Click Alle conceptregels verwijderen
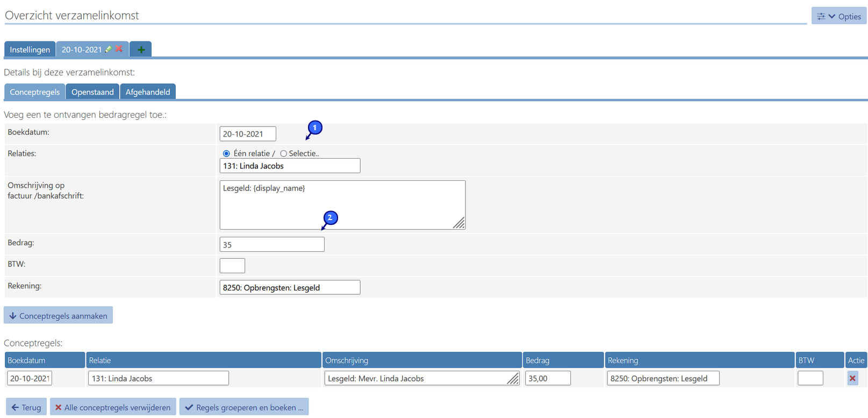Viewport: 868px width, 418px height. (113, 407)
